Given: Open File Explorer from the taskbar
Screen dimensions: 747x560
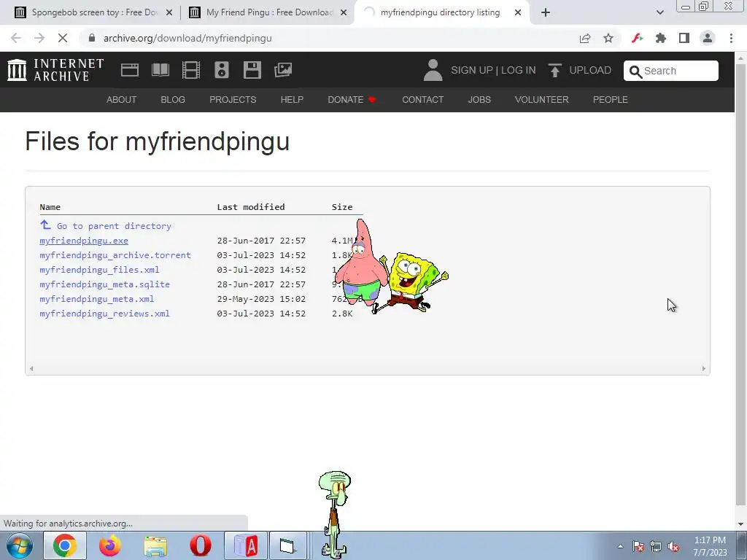Looking at the screenshot, I should click(x=155, y=545).
